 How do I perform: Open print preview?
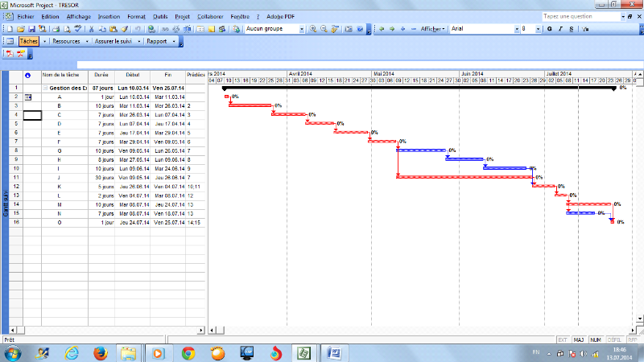tap(67, 29)
